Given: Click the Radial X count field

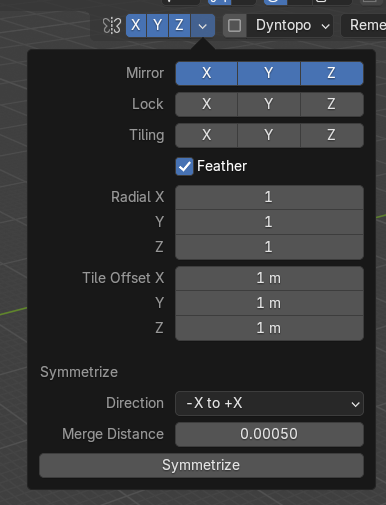Looking at the screenshot, I should coord(269,197).
